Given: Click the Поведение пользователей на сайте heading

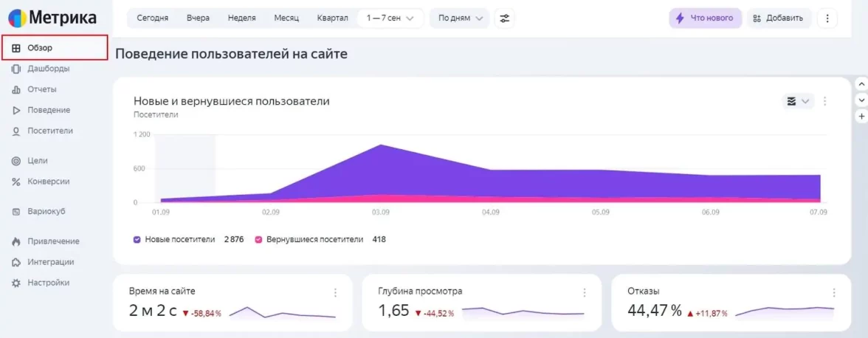Looking at the screenshot, I should click(232, 54).
